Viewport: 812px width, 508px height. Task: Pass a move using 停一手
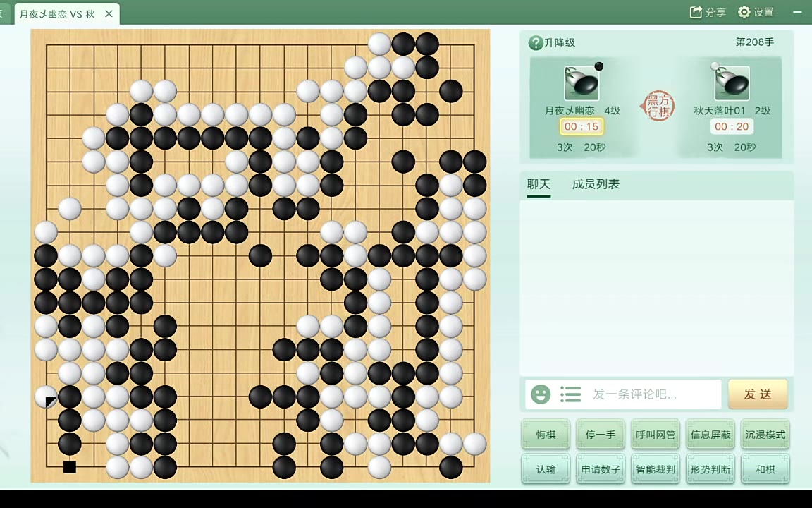point(601,435)
